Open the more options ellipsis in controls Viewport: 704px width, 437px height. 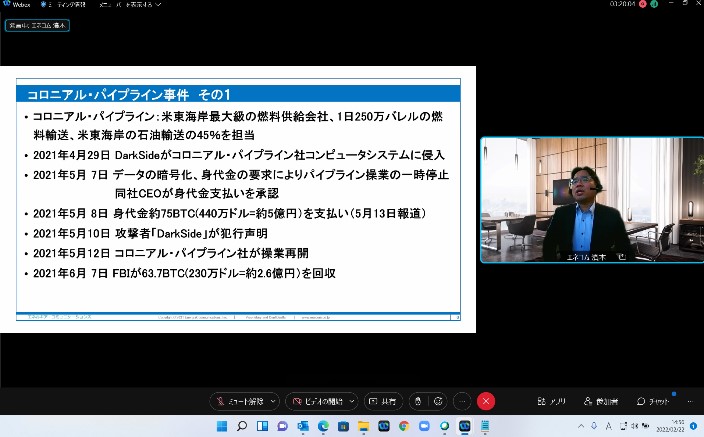(462, 401)
